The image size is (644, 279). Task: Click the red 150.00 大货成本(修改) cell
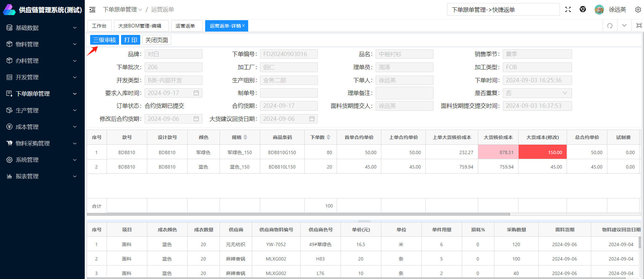coord(542,152)
